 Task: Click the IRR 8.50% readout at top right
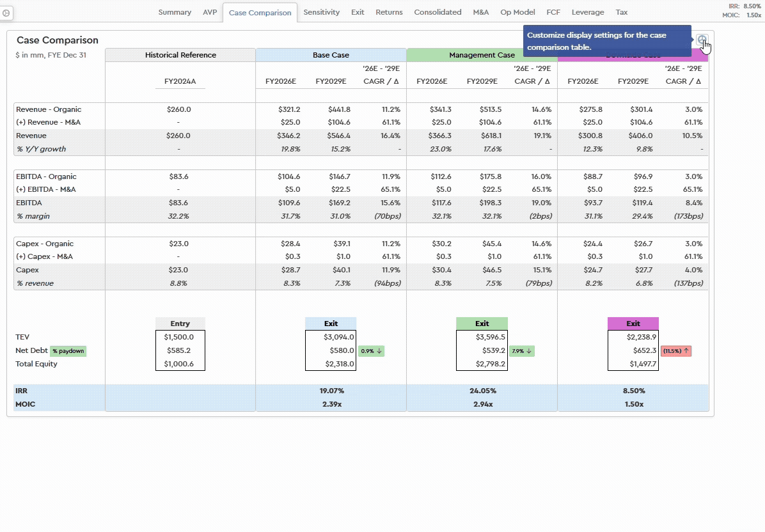click(745, 5)
